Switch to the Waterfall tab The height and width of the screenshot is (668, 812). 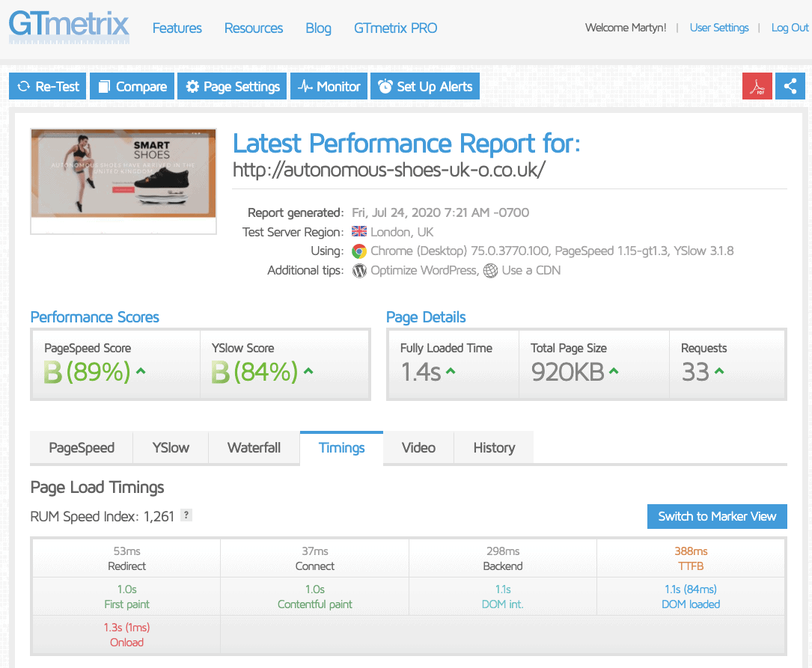254,448
